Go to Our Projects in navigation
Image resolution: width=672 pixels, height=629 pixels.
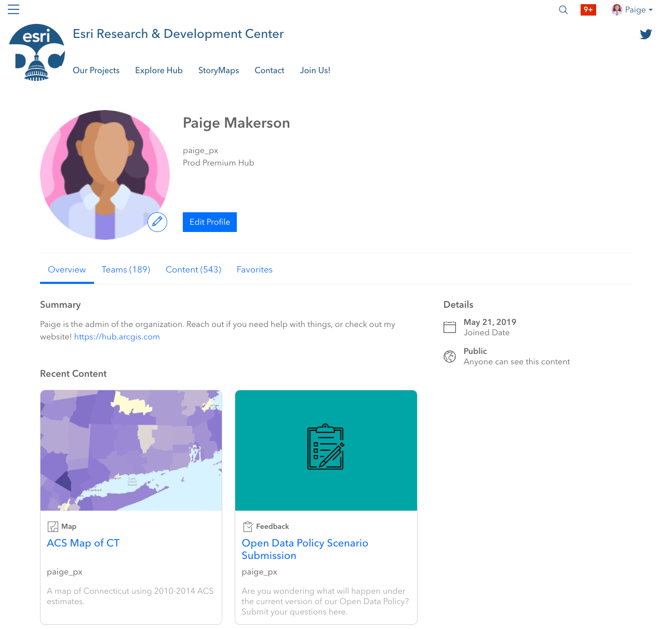point(96,71)
